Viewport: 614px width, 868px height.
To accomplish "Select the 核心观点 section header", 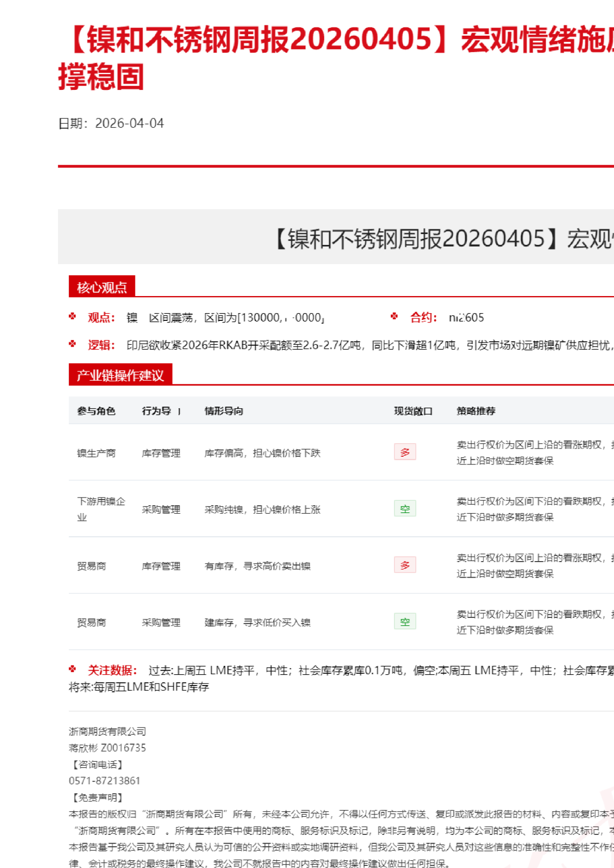I will point(102,287).
